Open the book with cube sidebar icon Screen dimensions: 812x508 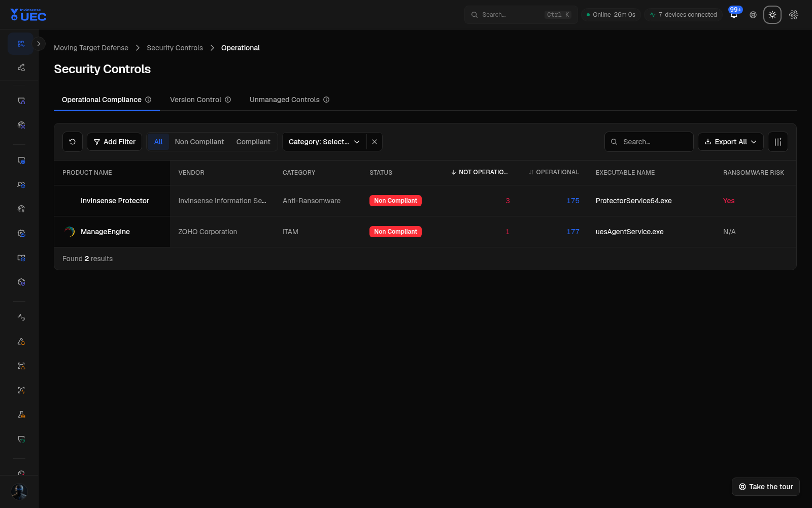[x=21, y=258]
